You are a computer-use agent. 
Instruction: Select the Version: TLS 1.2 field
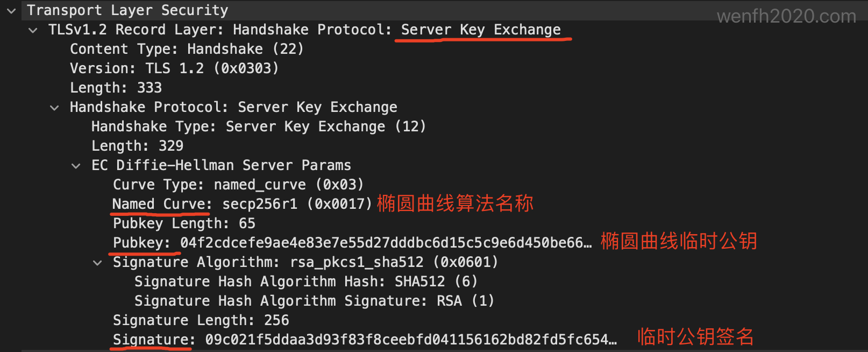pyautogui.click(x=174, y=68)
